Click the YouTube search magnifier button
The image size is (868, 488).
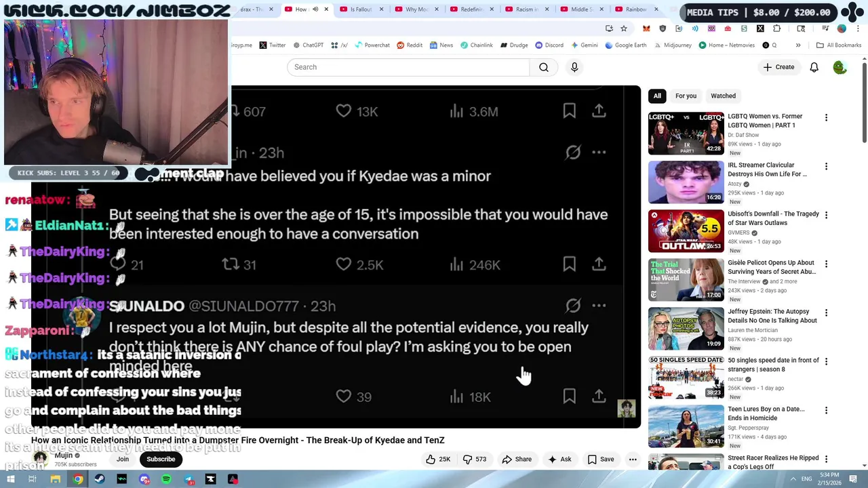click(x=544, y=67)
